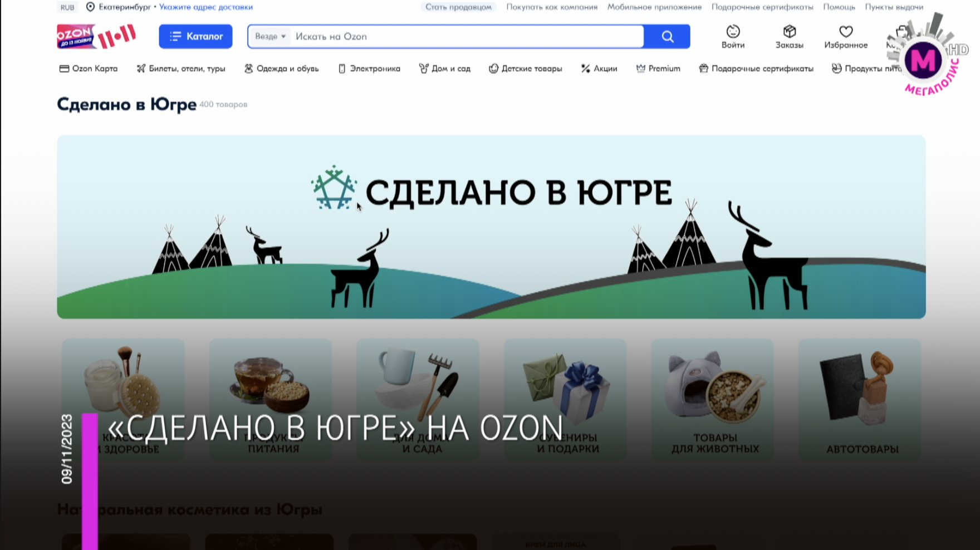The image size is (980, 550).
Task: Click the plant icon for Дом и сад
Action: coord(424,68)
